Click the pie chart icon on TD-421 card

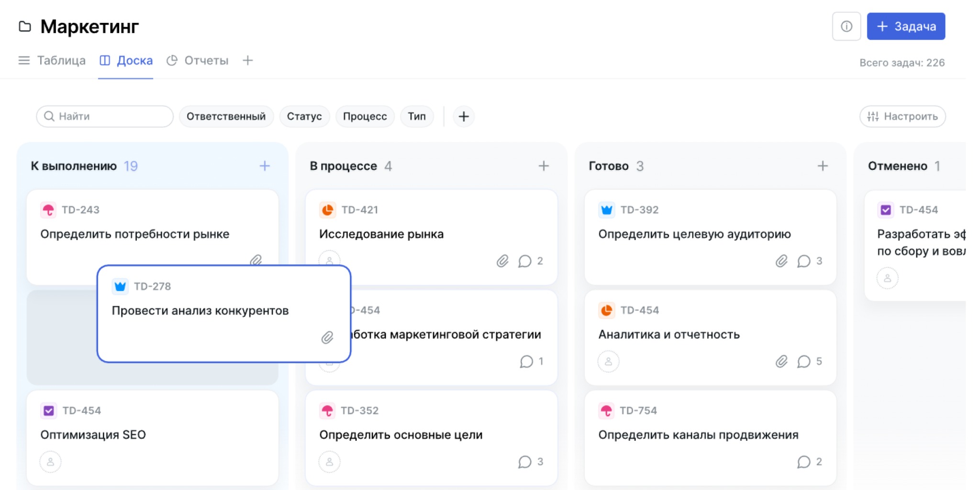[327, 210]
